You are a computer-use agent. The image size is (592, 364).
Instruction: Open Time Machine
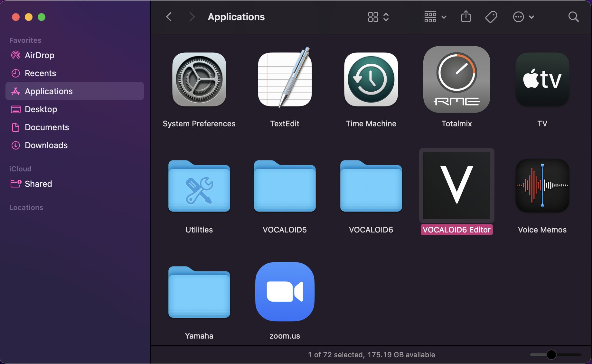coord(371,79)
